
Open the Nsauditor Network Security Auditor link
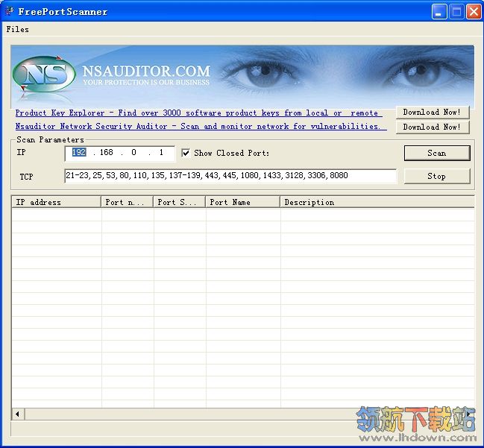(x=201, y=126)
